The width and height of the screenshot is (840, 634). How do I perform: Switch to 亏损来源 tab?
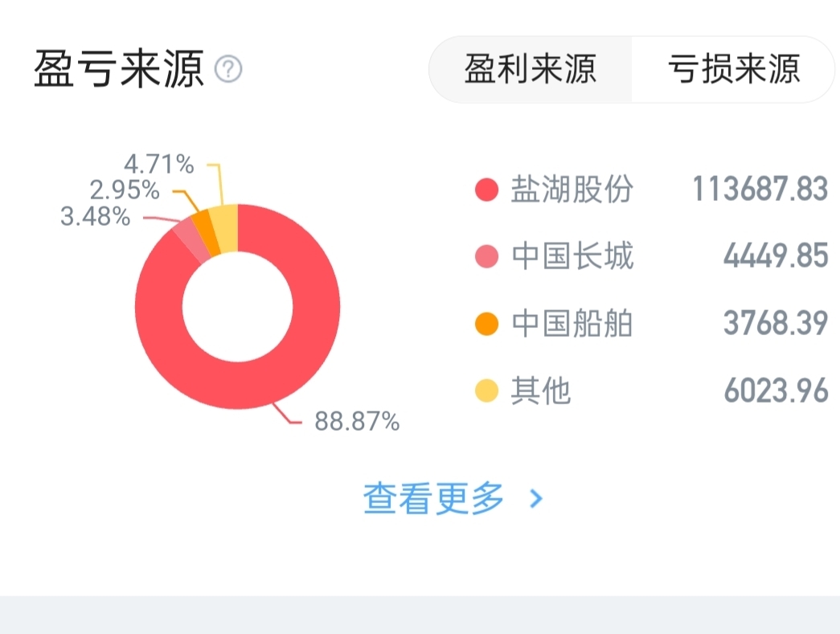point(733,69)
